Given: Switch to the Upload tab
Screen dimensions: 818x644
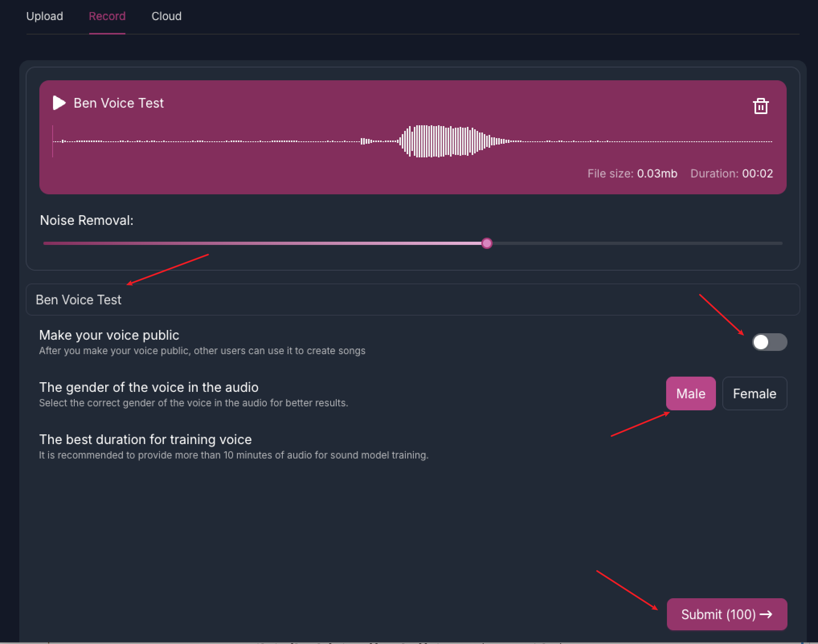Looking at the screenshot, I should [45, 16].
